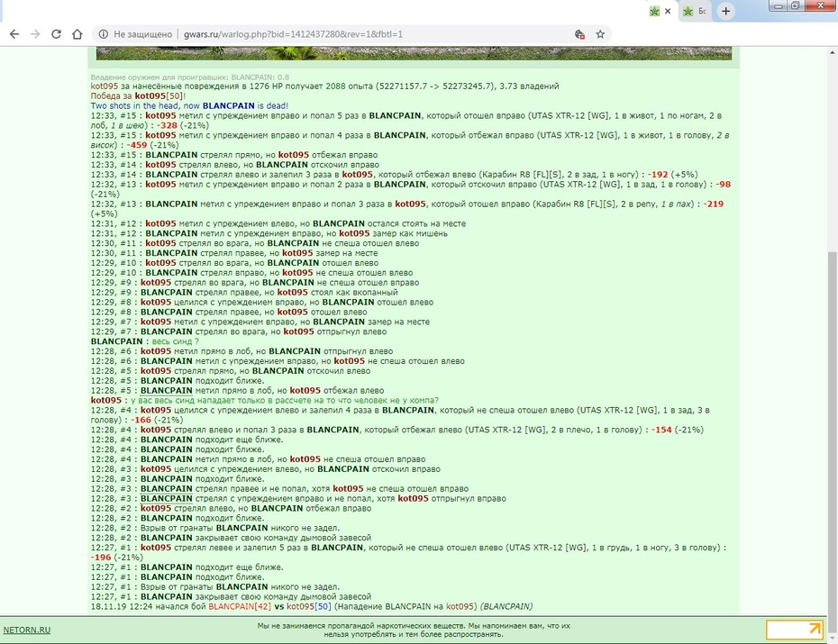The image size is (838, 644).
Task: Click kot095[50] in the 'Победа за' line
Action: (x=159, y=96)
